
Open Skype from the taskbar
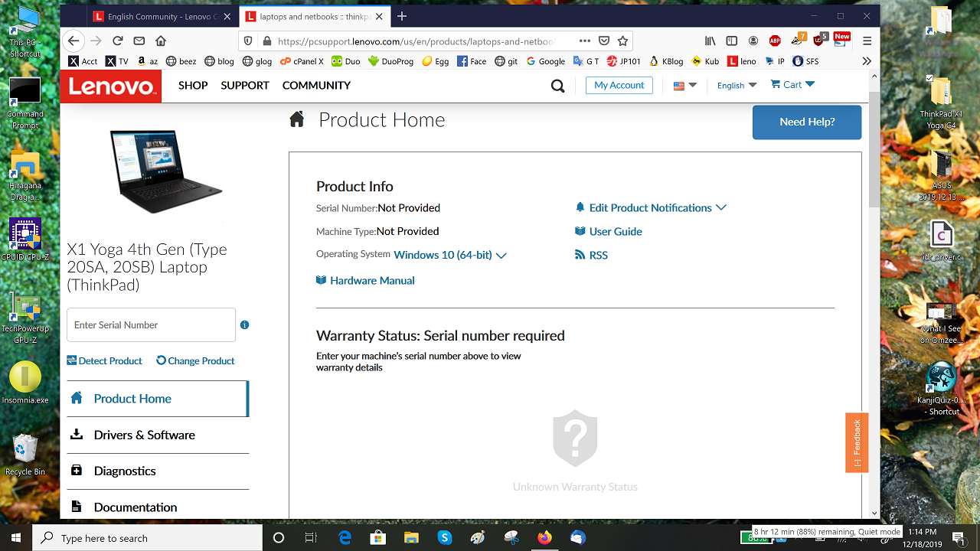(x=444, y=537)
